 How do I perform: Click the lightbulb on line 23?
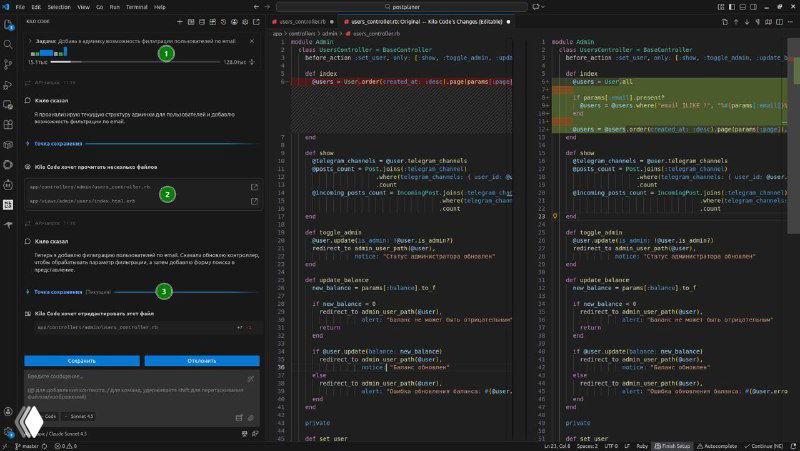(x=555, y=216)
